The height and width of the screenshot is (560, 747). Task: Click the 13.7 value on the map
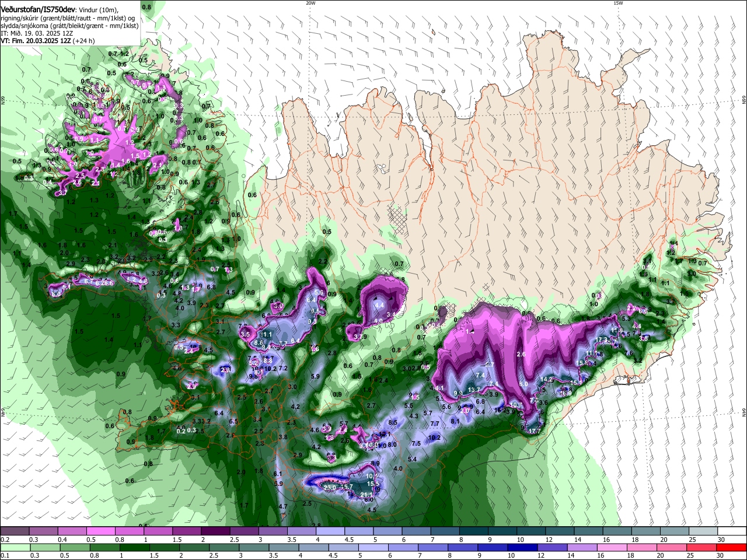tap(474, 390)
